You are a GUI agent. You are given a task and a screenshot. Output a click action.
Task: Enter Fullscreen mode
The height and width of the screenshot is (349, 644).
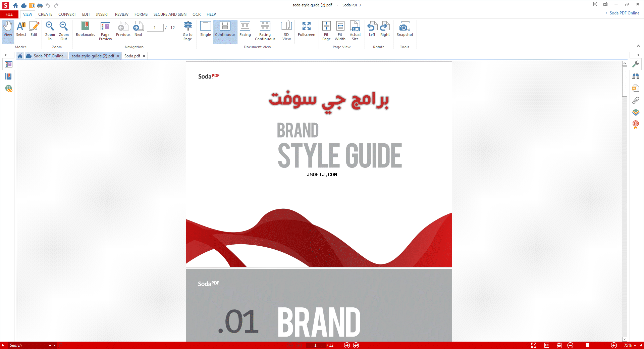[x=307, y=29]
